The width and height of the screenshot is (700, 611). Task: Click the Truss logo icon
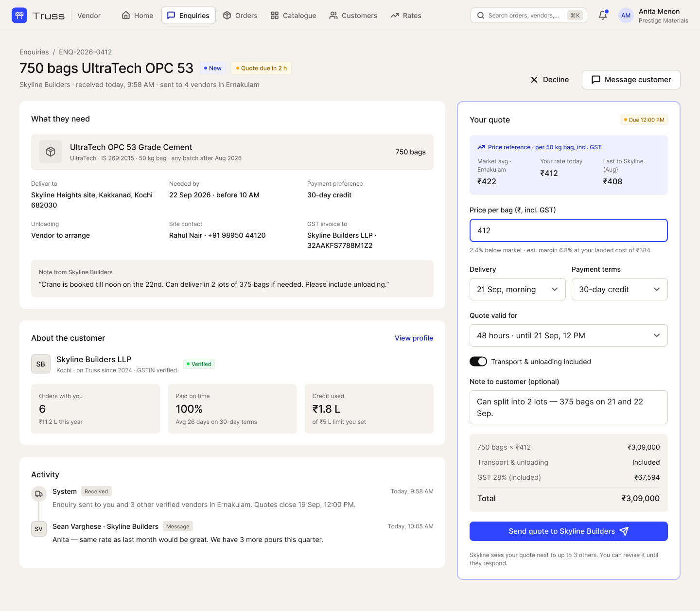19,16
